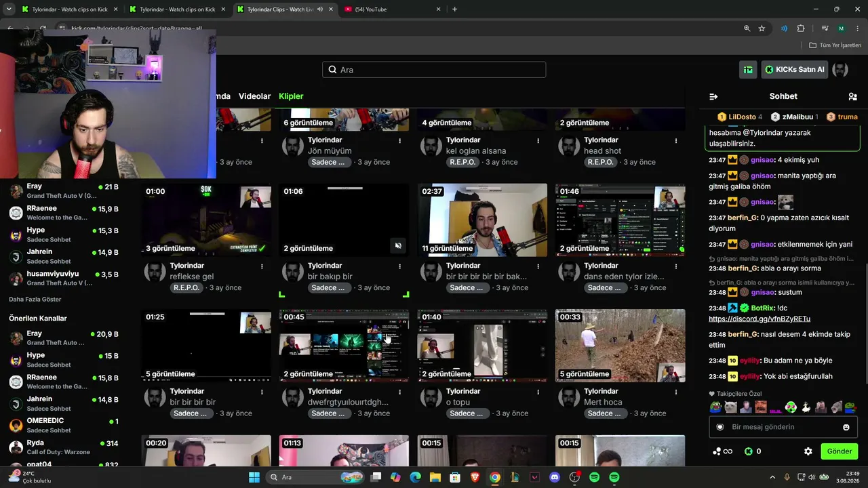Open the Windows taskbar search box
This screenshot has height=488, width=868.
pos(315,477)
